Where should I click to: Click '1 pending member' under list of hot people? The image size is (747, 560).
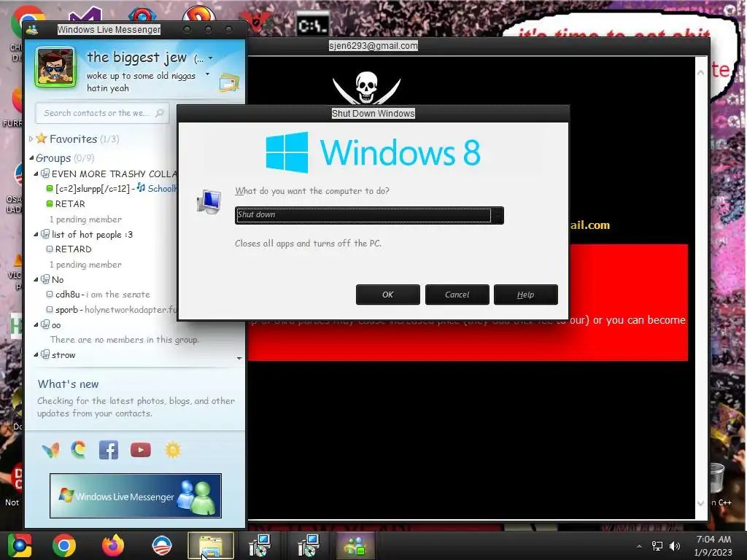coord(85,264)
